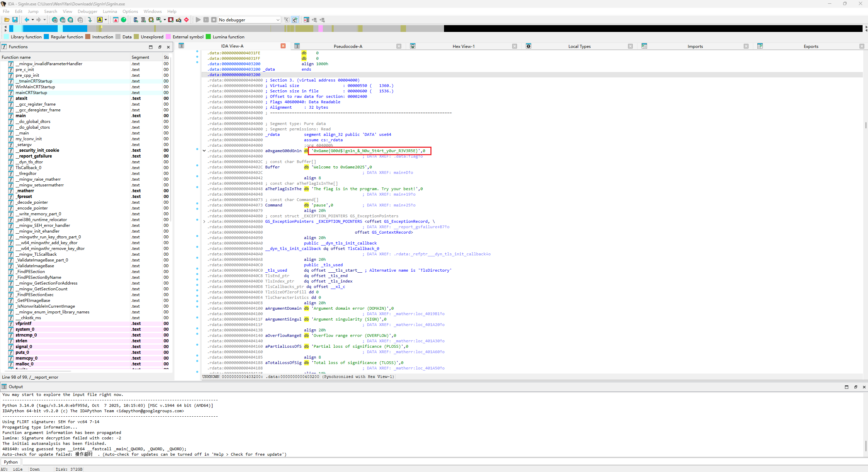Click the Hex View-1 tab icon
The image size is (868, 472).
click(413, 46)
